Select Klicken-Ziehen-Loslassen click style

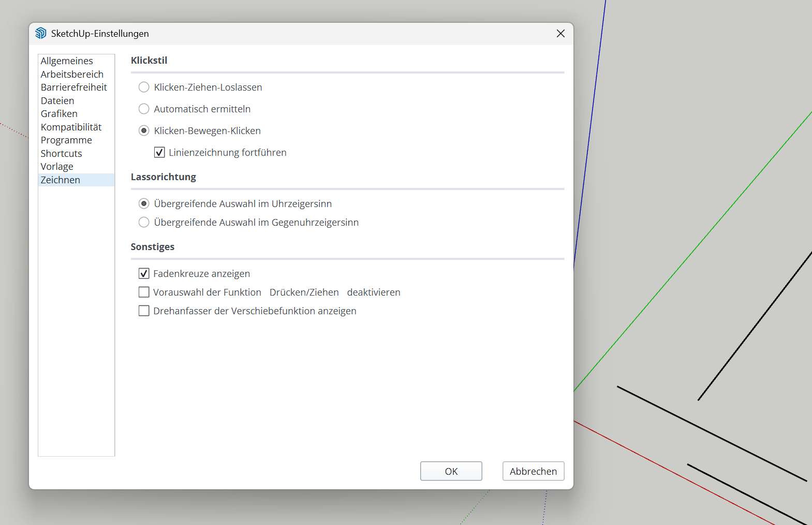tap(144, 87)
